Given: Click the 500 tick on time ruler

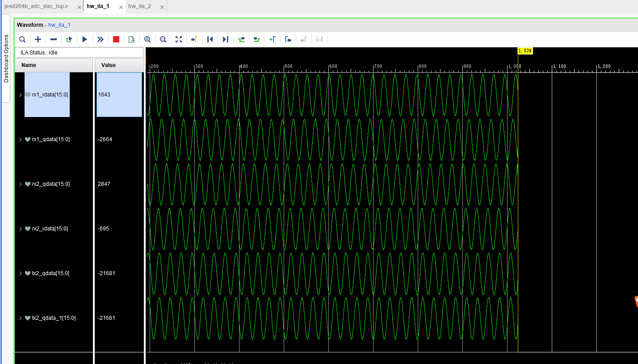Looking at the screenshot, I should (289, 66).
